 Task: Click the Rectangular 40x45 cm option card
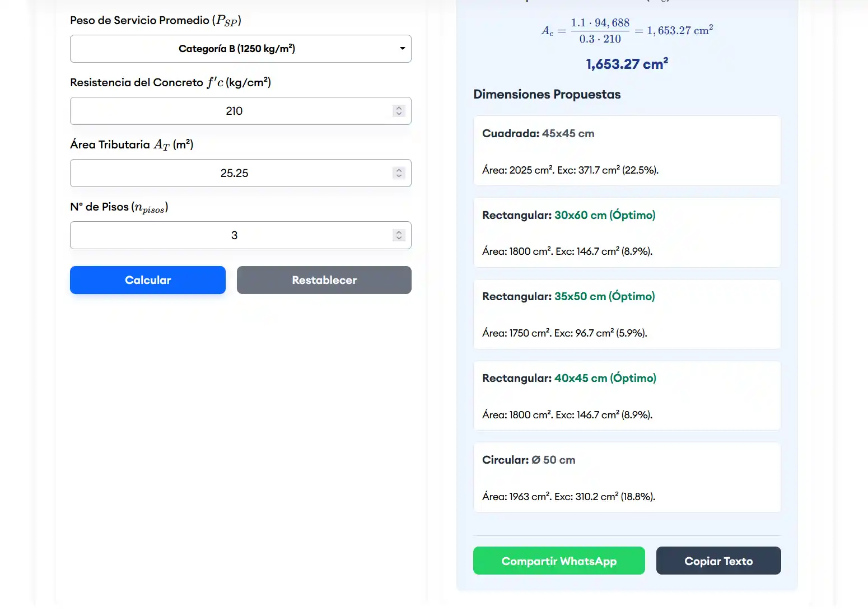pyautogui.click(x=627, y=396)
